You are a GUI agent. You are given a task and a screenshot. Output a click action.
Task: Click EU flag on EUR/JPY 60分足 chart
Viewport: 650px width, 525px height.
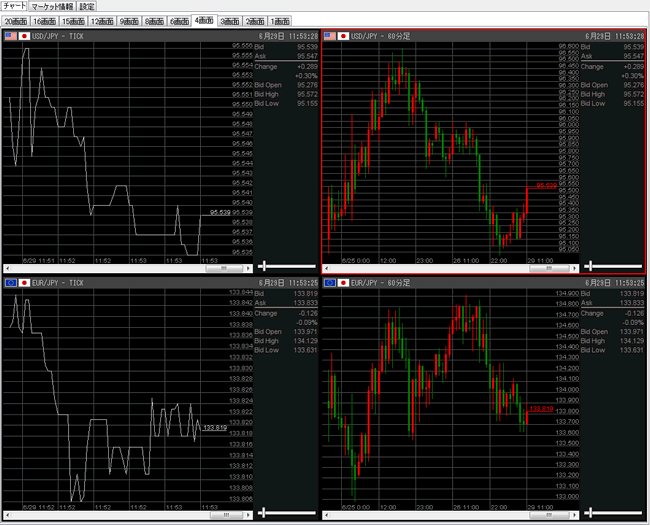(330, 283)
